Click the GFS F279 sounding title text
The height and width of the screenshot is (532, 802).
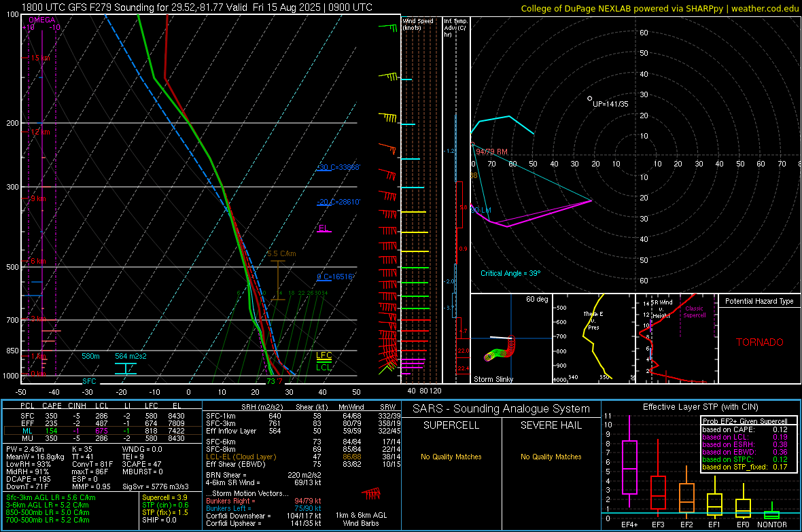pyautogui.click(x=197, y=7)
